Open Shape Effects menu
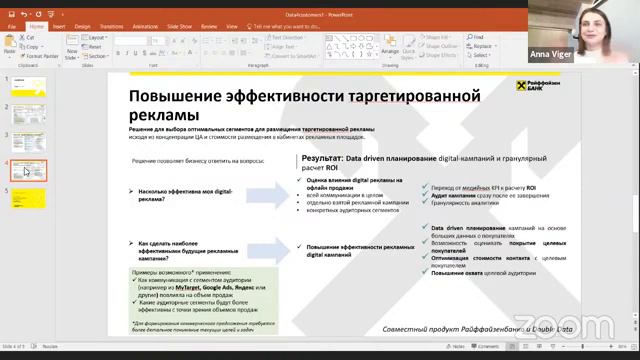The image size is (640, 360). (x=438, y=55)
